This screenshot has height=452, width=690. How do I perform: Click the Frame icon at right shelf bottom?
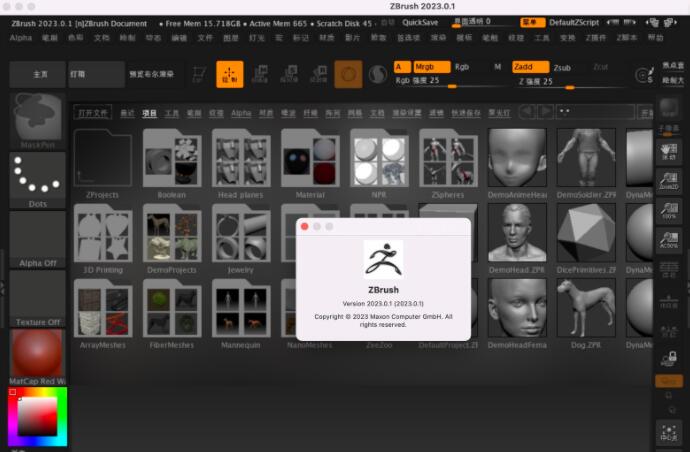(x=669, y=433)
